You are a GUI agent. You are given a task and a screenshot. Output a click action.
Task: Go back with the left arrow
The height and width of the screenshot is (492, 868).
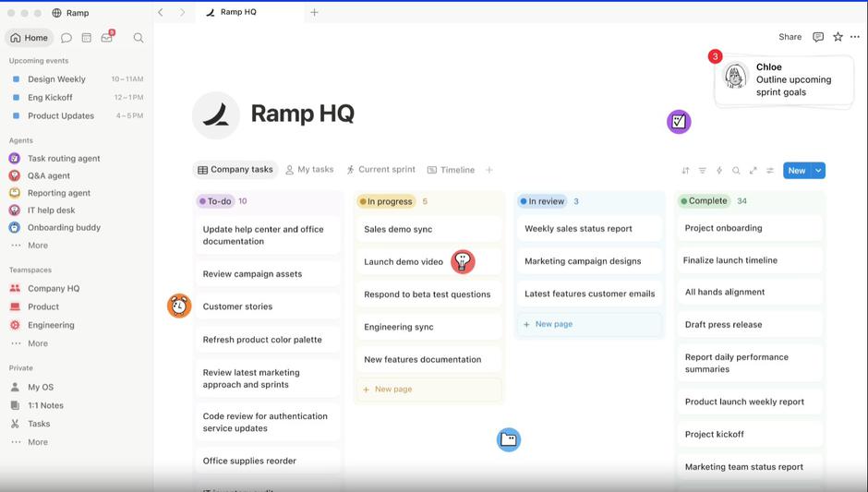[161, 12]
